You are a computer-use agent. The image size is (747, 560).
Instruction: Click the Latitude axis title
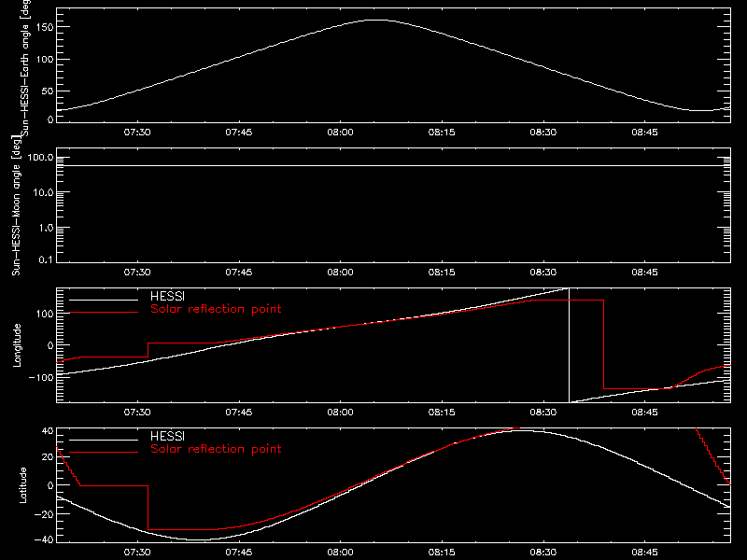[x=22, y=485]
